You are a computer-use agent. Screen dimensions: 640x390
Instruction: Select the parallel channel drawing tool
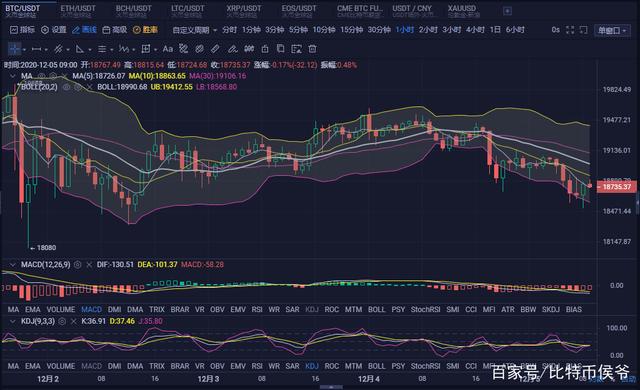tap(58, 49)
